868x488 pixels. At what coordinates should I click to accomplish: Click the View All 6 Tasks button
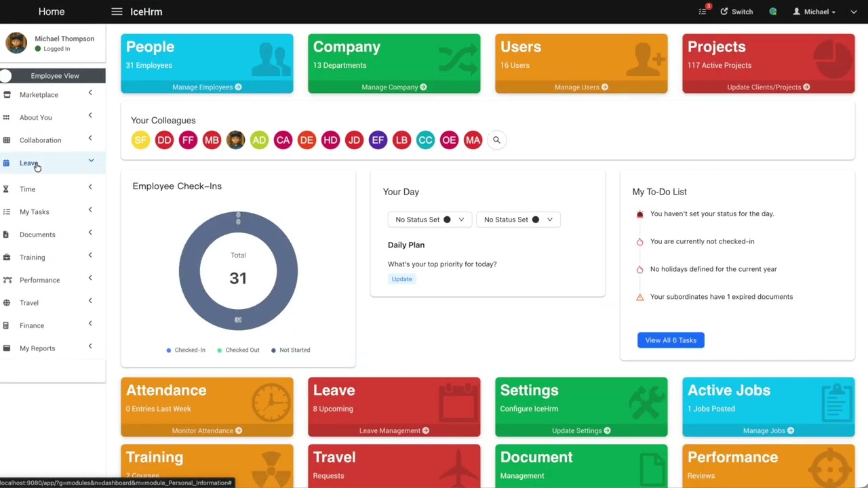(x=671, y=340)
